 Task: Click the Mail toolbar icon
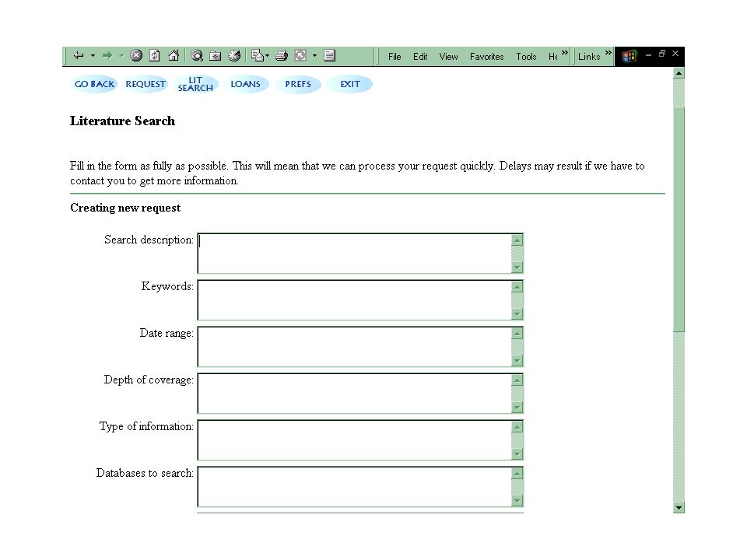point(258,56)
